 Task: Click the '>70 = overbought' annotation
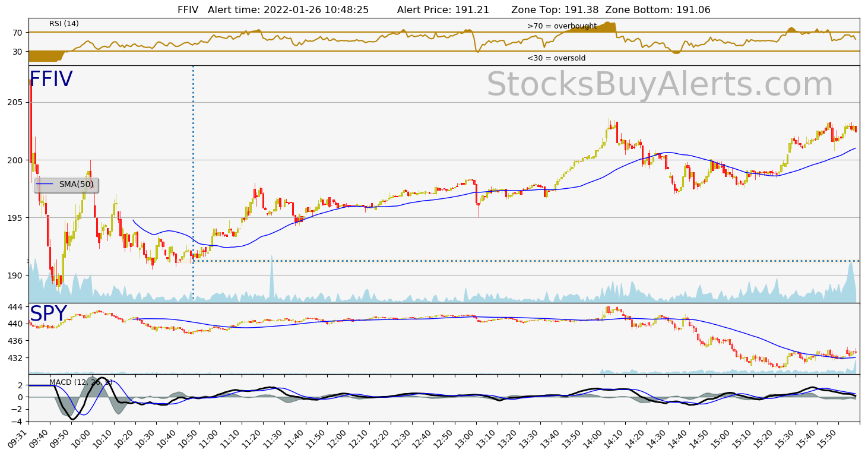coord(562,26)
